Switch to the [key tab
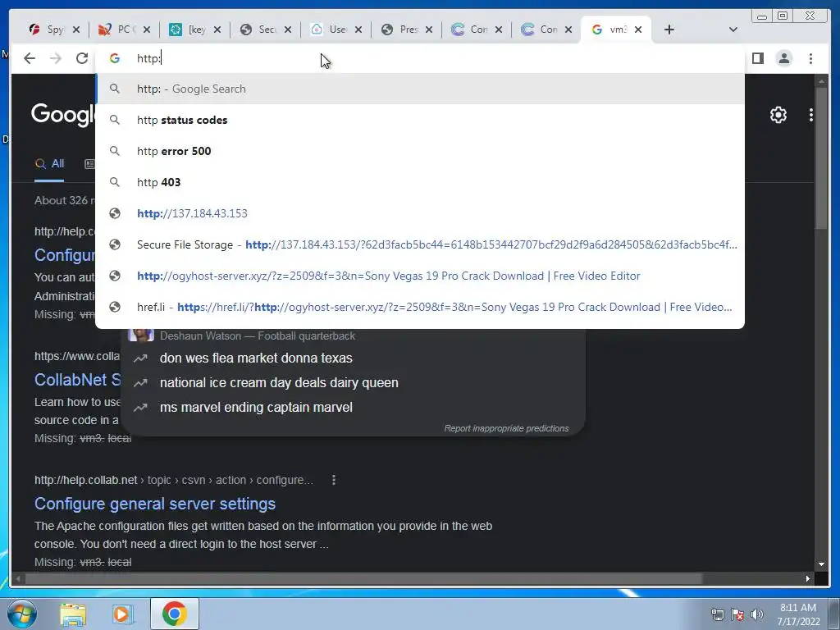This screenshot has height=630, width=840. pos(189,30)
